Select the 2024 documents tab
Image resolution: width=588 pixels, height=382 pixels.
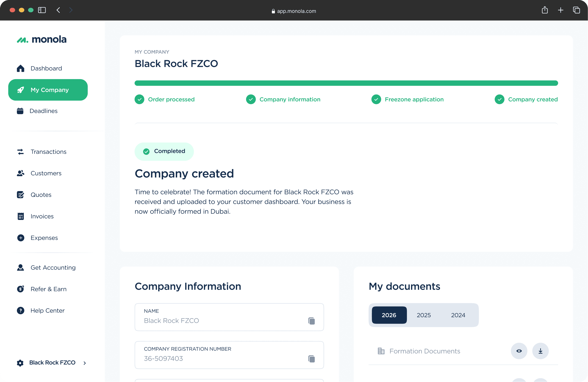click(x=458, y=315)
